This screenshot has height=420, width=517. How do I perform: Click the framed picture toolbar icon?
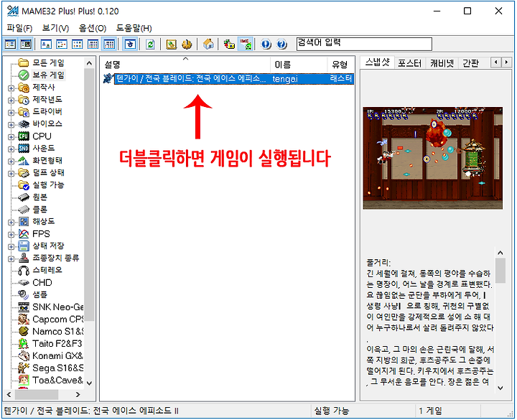click(x=171, y=45)
